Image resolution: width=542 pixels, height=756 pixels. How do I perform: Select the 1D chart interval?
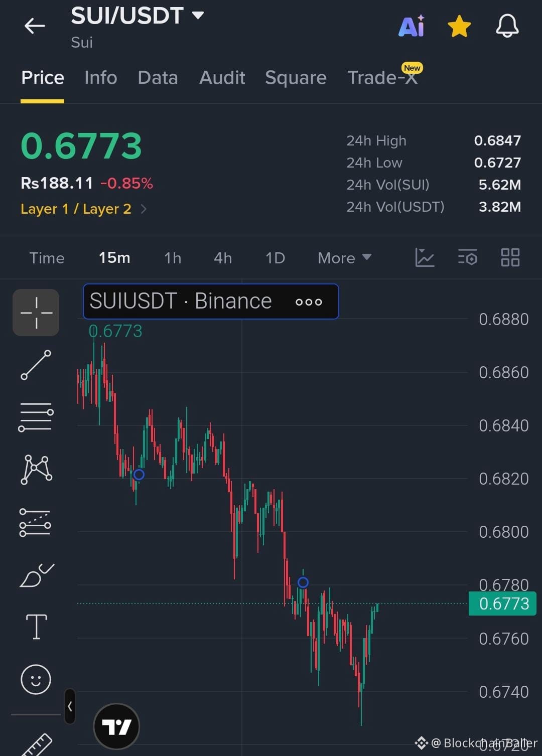coord(275,258)
